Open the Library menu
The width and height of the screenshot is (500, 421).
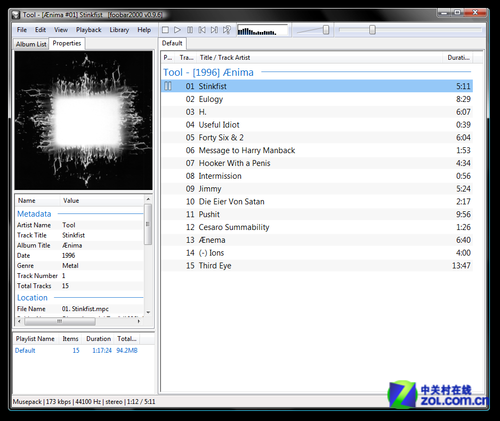[119, 30]
